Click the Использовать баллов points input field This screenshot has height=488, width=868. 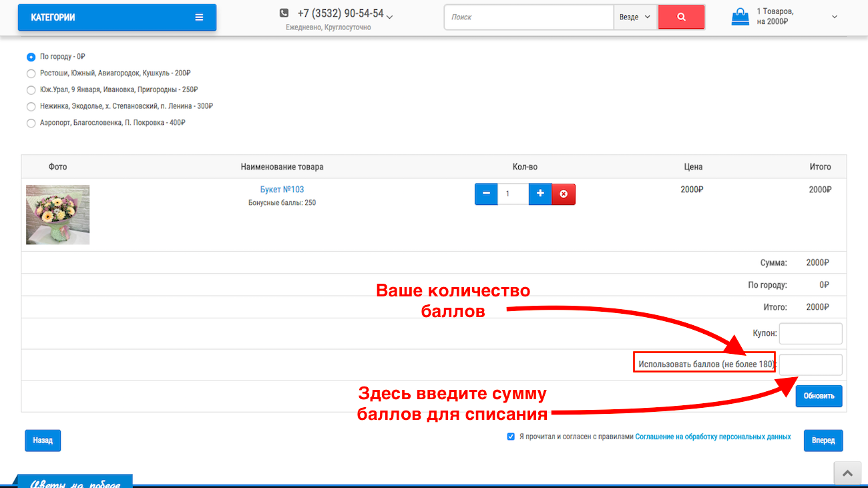[x=811, y=364]
